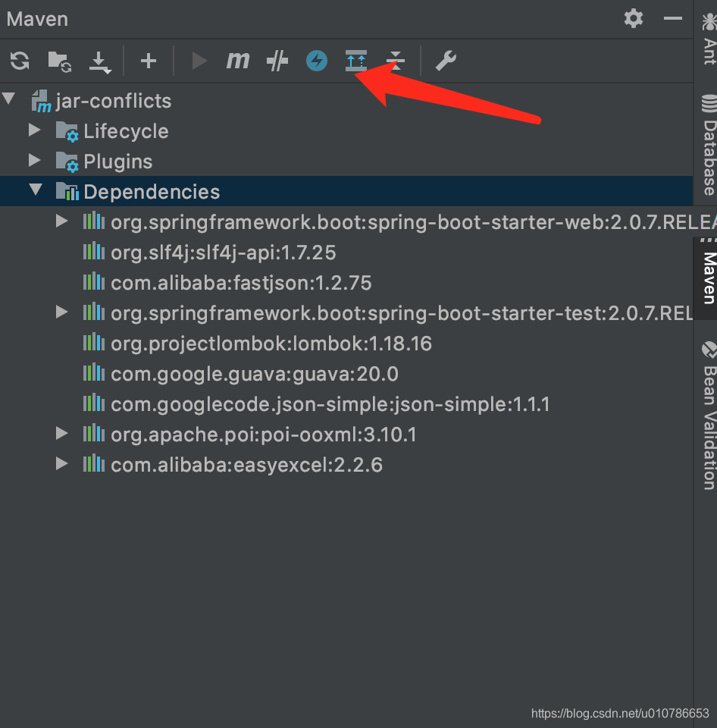Expand the Plugins node

[x=34, y=160]
